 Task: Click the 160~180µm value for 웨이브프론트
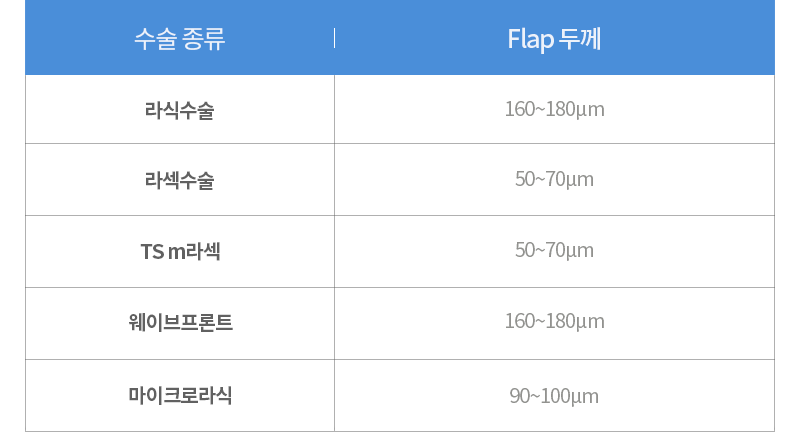(554, 322)
